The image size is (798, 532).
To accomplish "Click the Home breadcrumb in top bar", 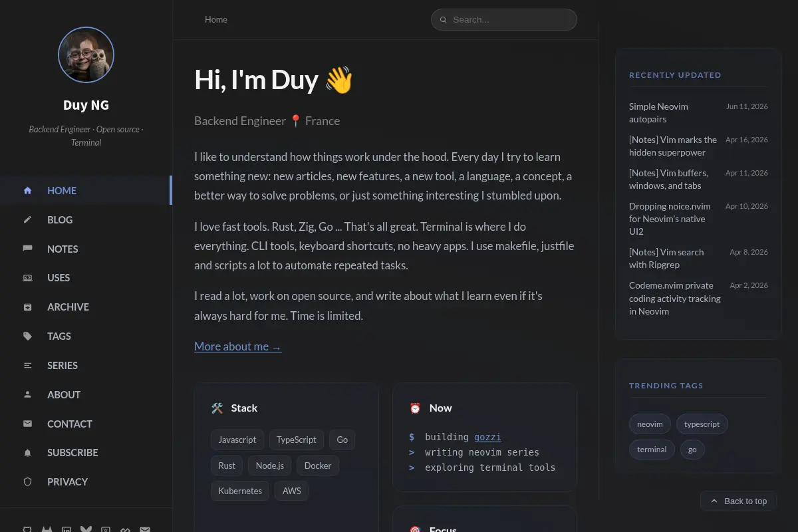I will pyautogui.click(x=216, y=19).
